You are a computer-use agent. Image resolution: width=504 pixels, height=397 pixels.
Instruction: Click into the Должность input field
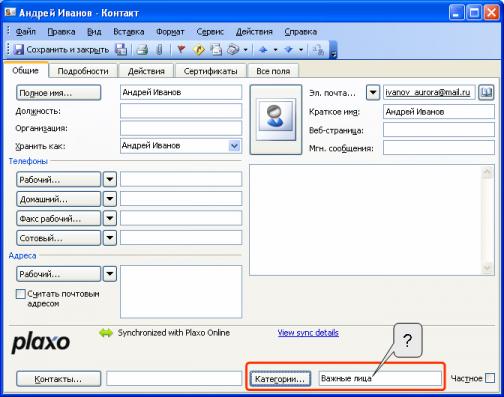(x=181, y=111)
